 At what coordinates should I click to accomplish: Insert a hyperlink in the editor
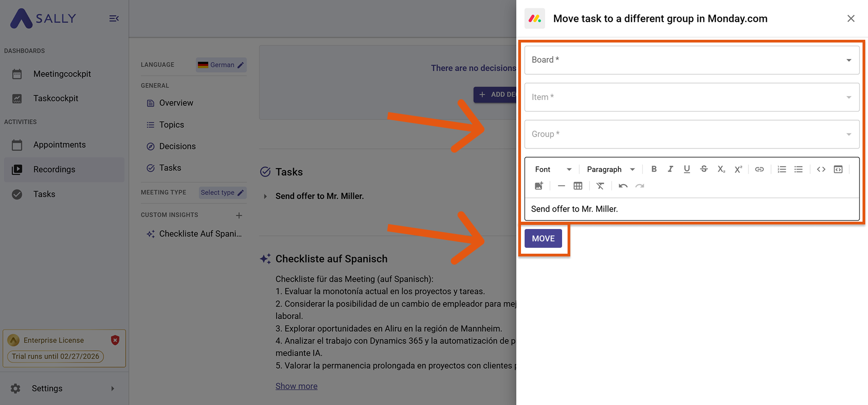coord(759,169)
